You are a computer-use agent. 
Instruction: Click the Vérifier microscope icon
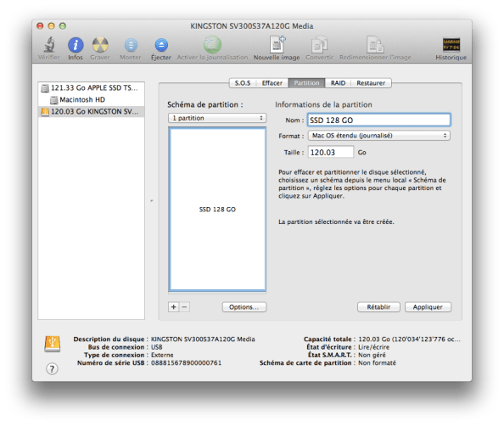49,45
